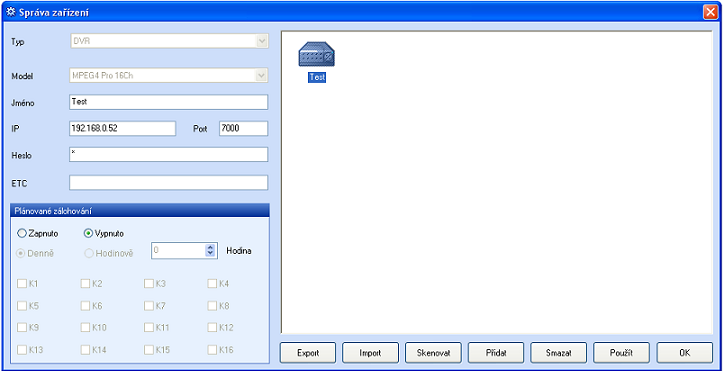The height and width of the screenshot is (371, 724).
Task: Click the Heslo password field
Action: coord(169,155)
